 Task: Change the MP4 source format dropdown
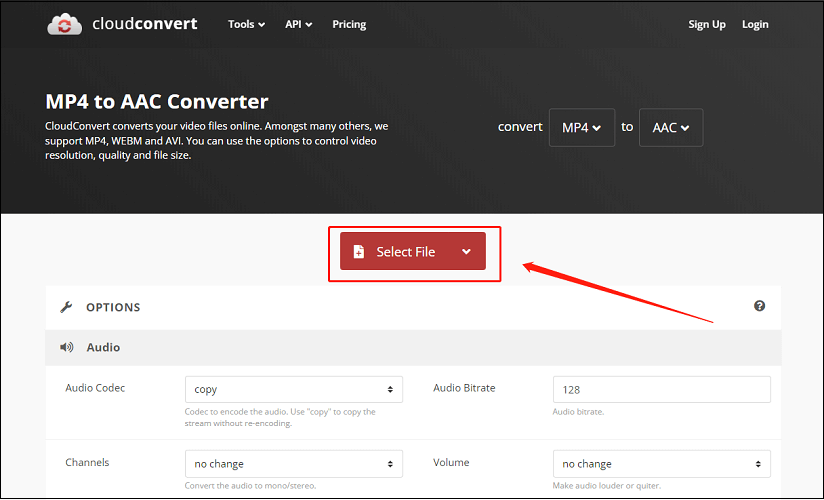[x=582, y=127]
